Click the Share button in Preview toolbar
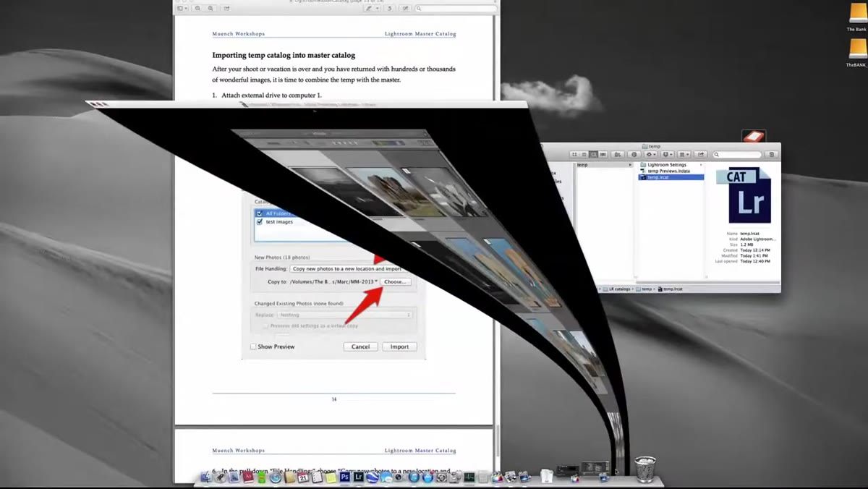Screen dimensions: 868x489 (226, 8)
